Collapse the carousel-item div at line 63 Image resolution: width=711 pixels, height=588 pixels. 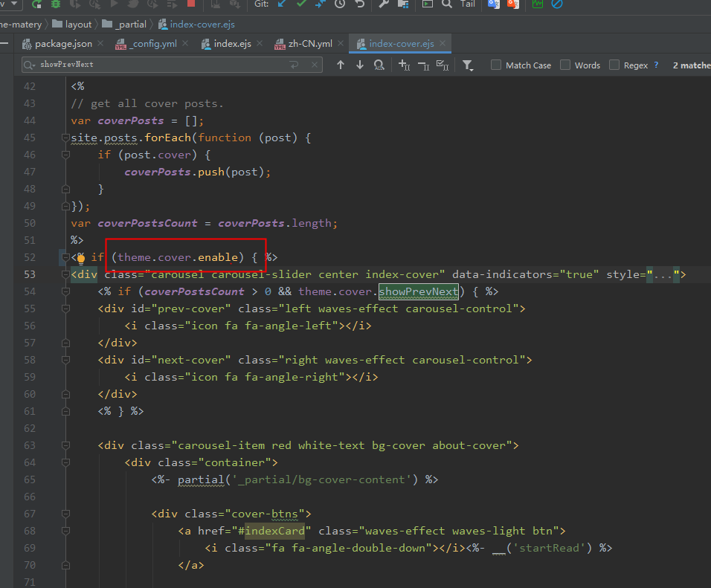coord(65,446)
